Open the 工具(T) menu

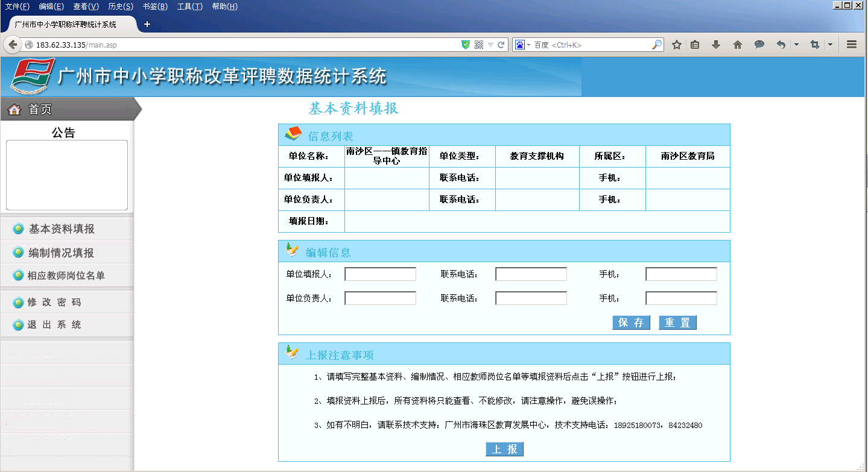point(190,7)
